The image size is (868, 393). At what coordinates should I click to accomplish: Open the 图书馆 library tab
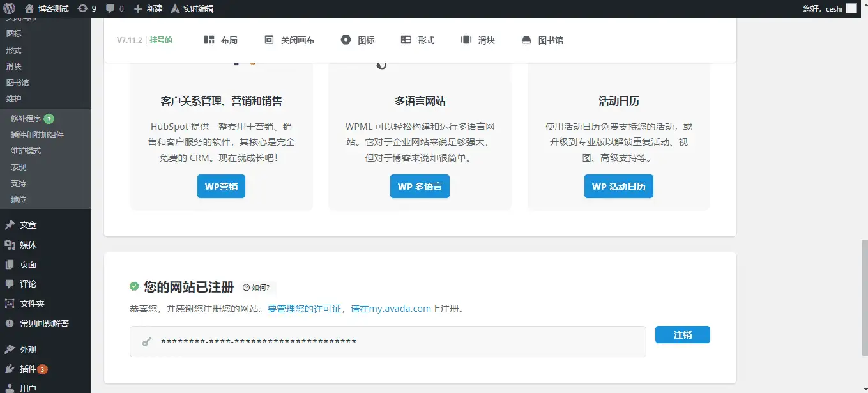pyautogui.click(x=543, y=40)
